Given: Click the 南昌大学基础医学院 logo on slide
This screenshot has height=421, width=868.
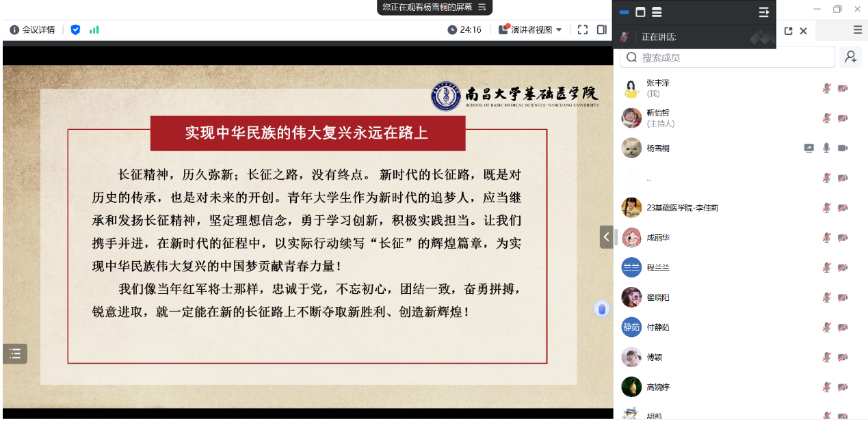Looking at the screenshot, I should click(514, 96).
